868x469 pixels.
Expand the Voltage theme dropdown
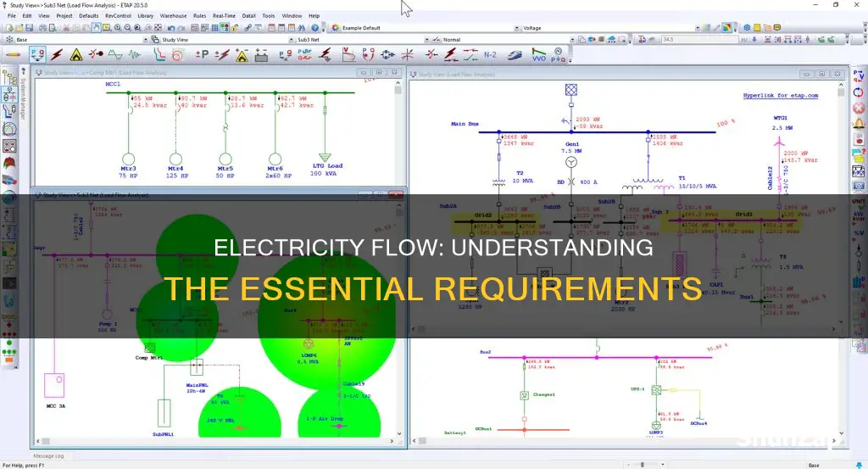[x=698, y=28]
